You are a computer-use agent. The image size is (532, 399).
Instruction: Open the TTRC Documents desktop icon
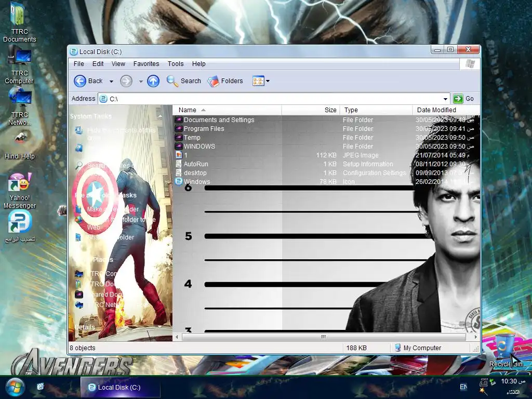point(19,22)
